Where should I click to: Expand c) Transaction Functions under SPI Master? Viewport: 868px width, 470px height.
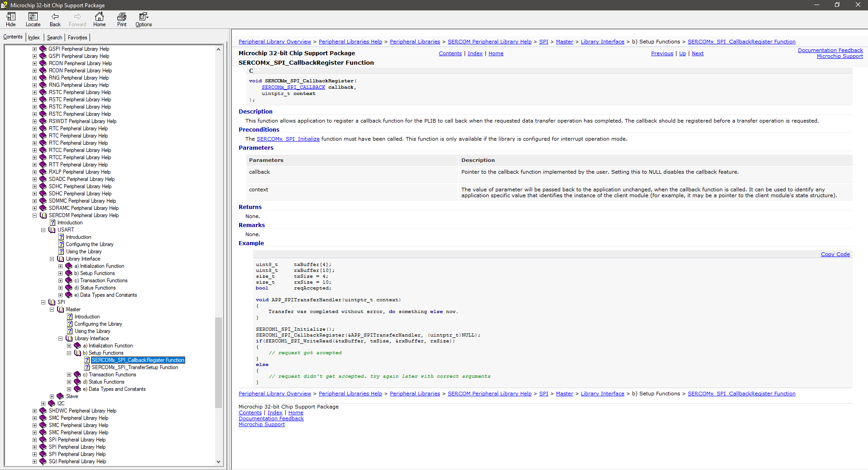tap(69, 375)
